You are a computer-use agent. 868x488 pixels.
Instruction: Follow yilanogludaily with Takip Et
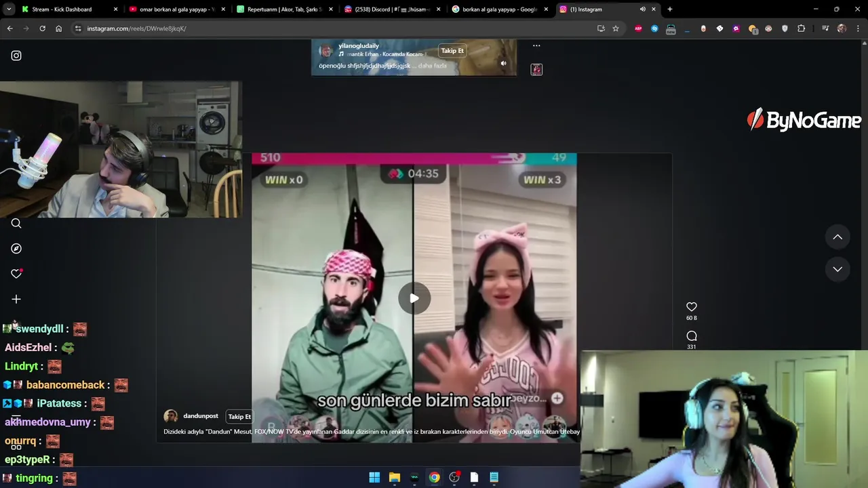[452, 51]
